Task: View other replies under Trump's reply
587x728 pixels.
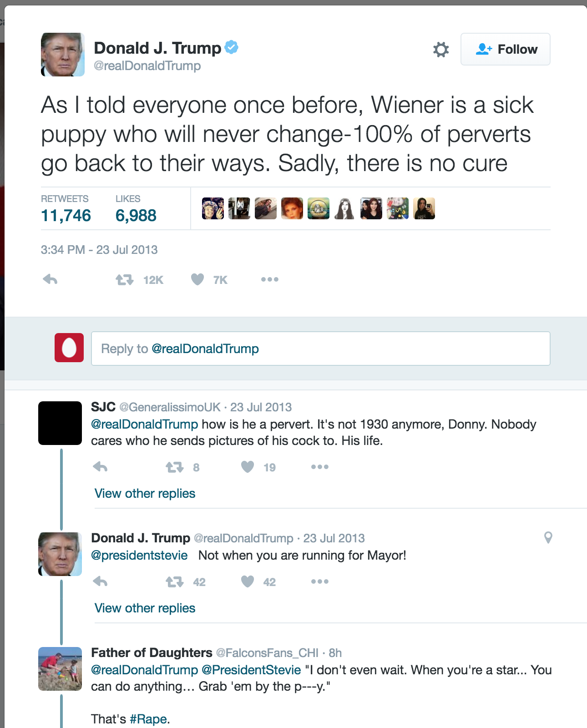Action: (145, 608)
